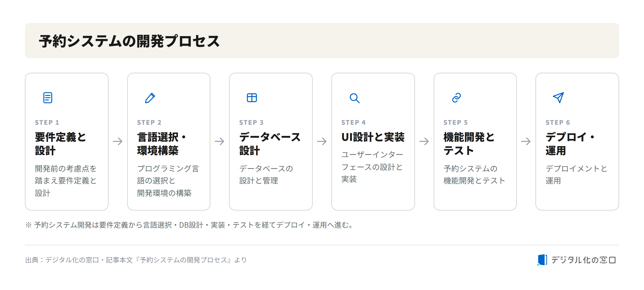Click the デジタル化の窓口 brand name text

pos(583,260)
